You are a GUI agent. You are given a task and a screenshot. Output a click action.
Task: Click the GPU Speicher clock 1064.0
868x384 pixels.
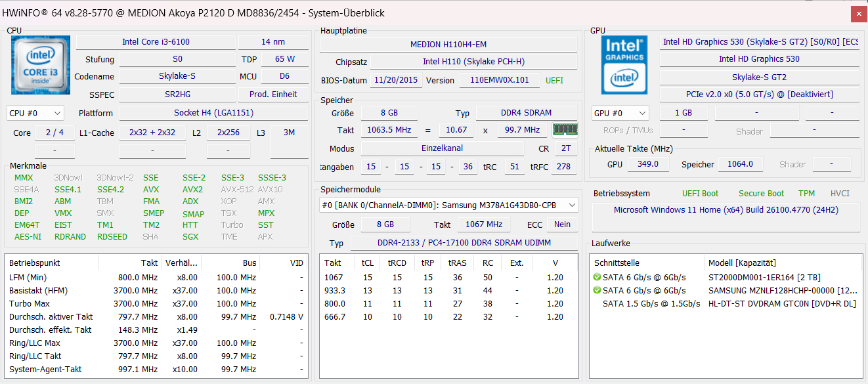tap(740, 164)
